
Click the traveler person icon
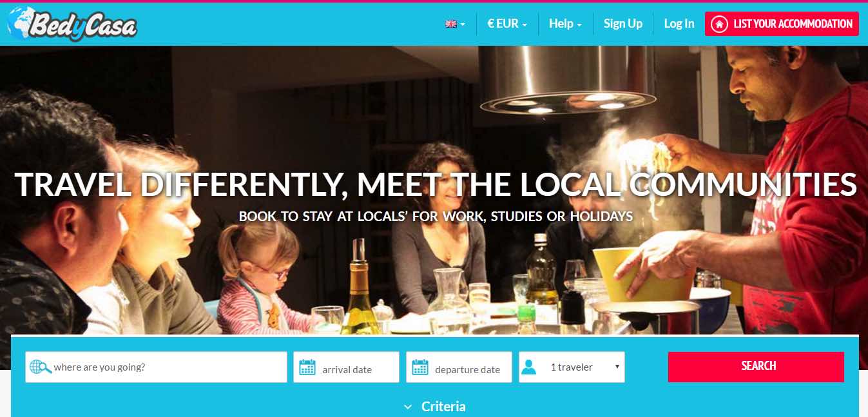click(x=529, y=367)
